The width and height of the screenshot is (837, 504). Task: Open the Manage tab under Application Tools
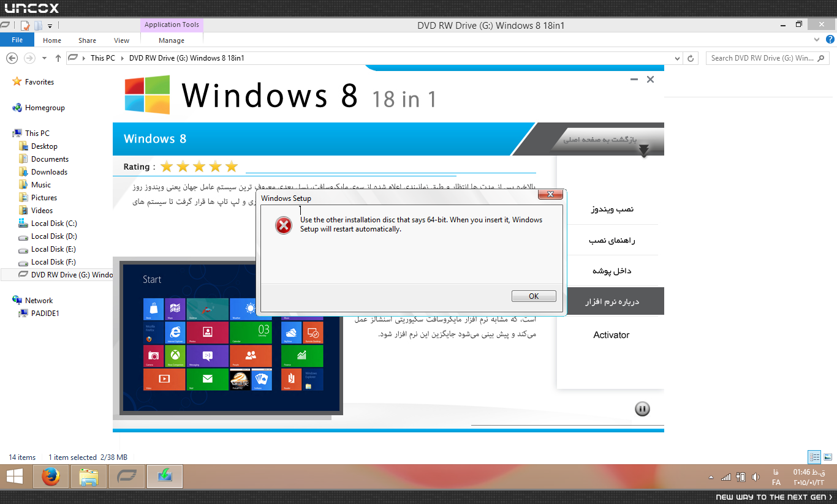(172, 40)
